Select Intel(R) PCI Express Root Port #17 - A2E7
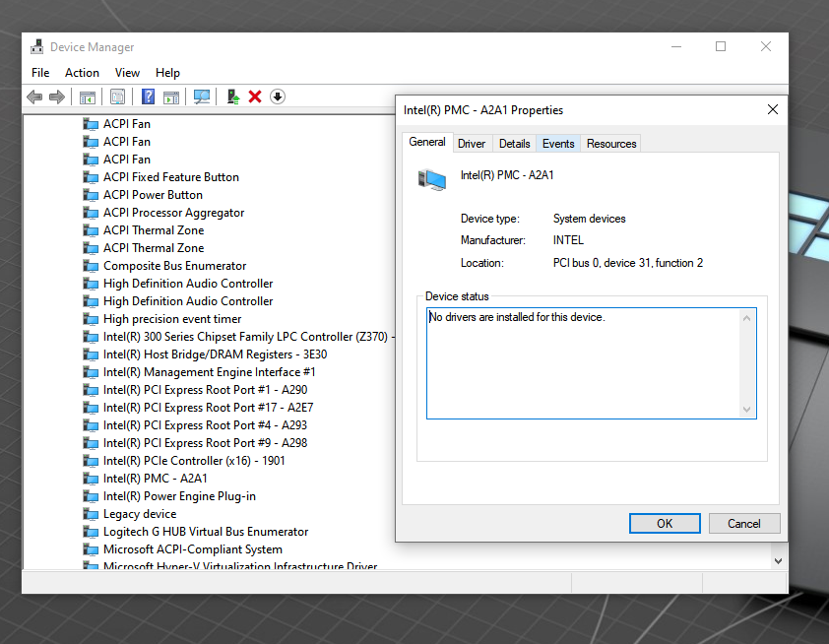The width and height of the screenshot is (829, 644). pyautogui.click(x=209, y=408)
